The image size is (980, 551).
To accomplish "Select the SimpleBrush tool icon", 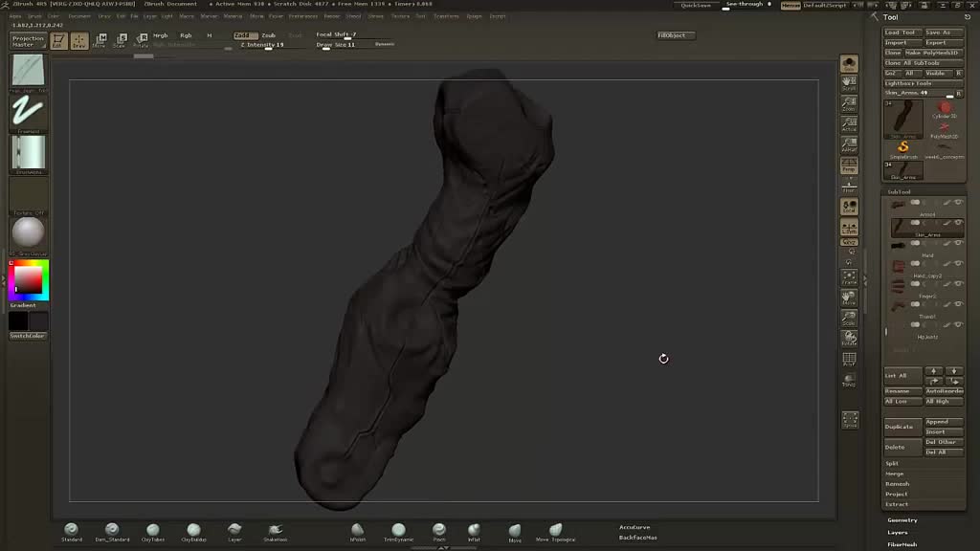I will tap(902, 149).
